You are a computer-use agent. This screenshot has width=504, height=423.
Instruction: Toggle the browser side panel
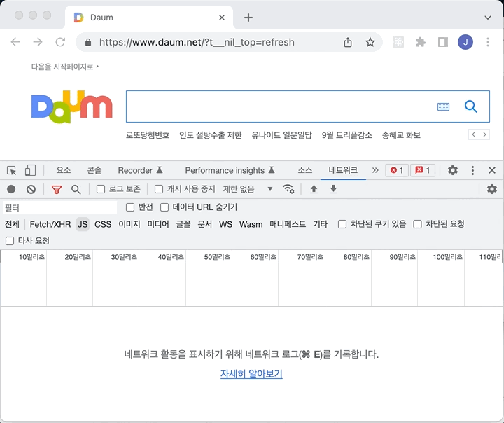[443, 42]
